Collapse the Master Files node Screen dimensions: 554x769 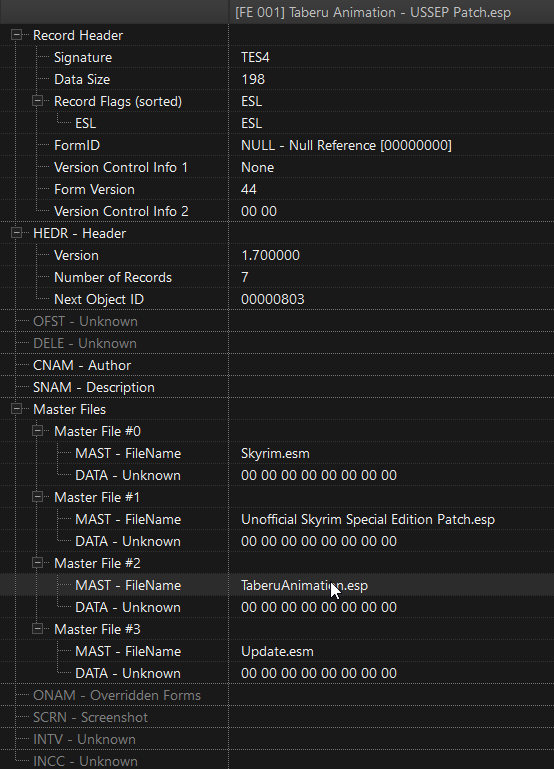click(17, 409)
